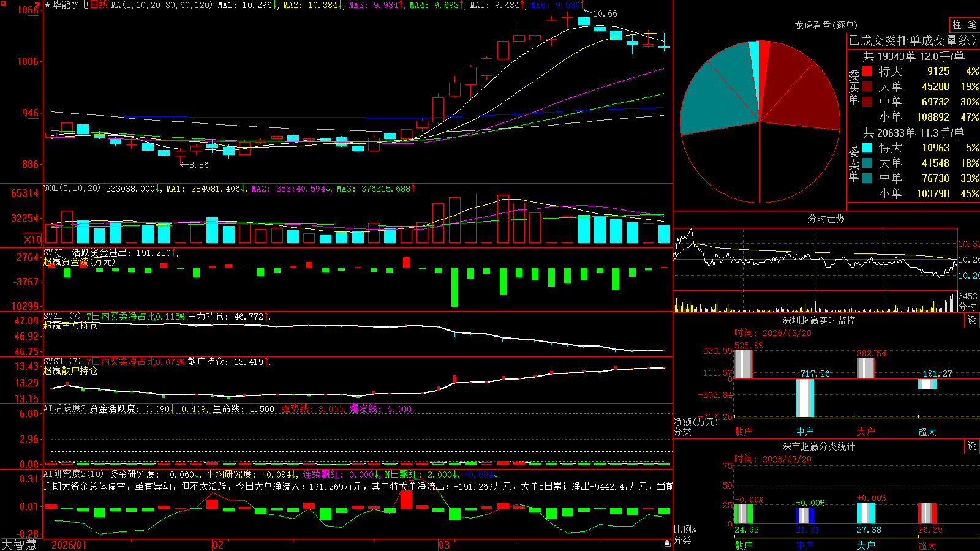
Task: Click the star icon before 华能水电
Action: [48, 5]
